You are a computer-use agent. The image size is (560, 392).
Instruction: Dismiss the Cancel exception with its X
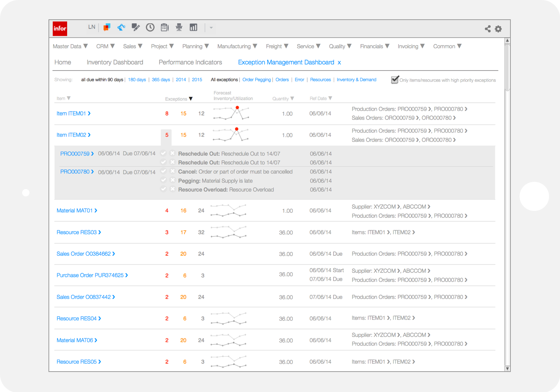click(x=172, y=172)
